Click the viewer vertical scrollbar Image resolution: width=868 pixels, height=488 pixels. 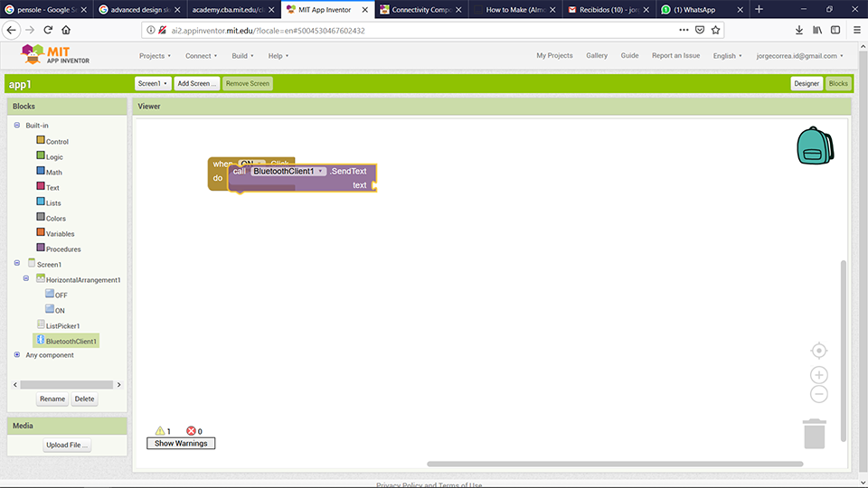(x=843, y=351)
